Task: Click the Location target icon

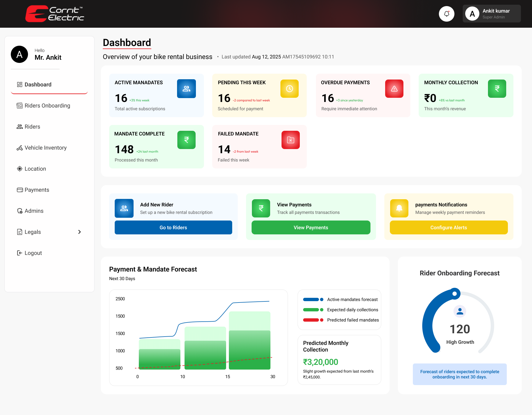Action: (20, 169)
